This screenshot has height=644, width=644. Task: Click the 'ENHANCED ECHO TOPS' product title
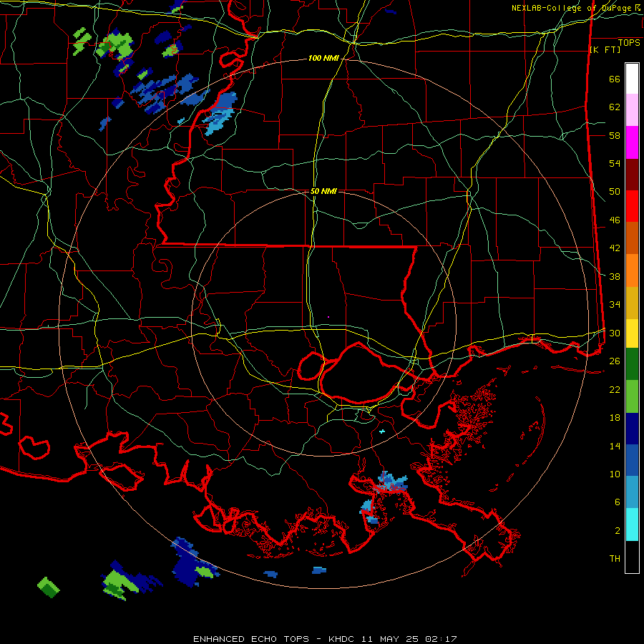(251, 639)
